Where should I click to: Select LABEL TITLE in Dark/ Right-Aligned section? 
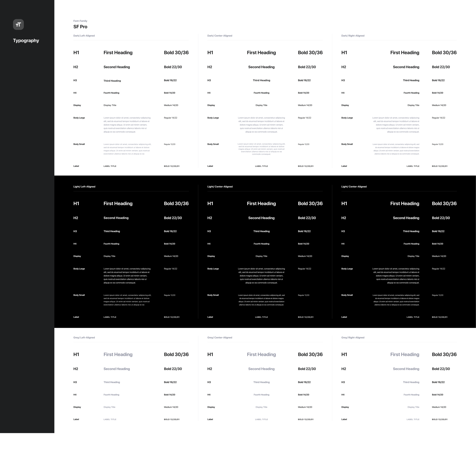click(x=413, y=166)
